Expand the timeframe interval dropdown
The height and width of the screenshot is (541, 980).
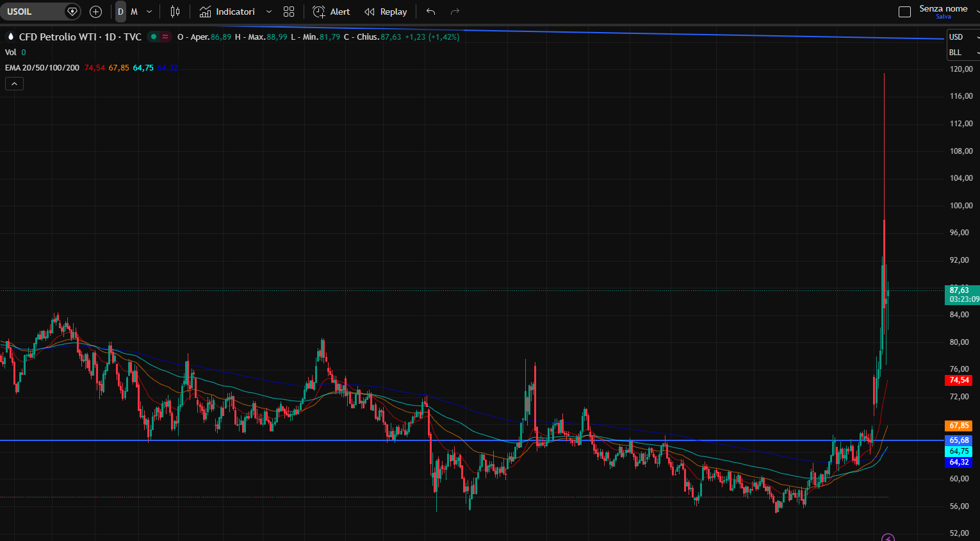pyautogui.click(x=149, y=12)
